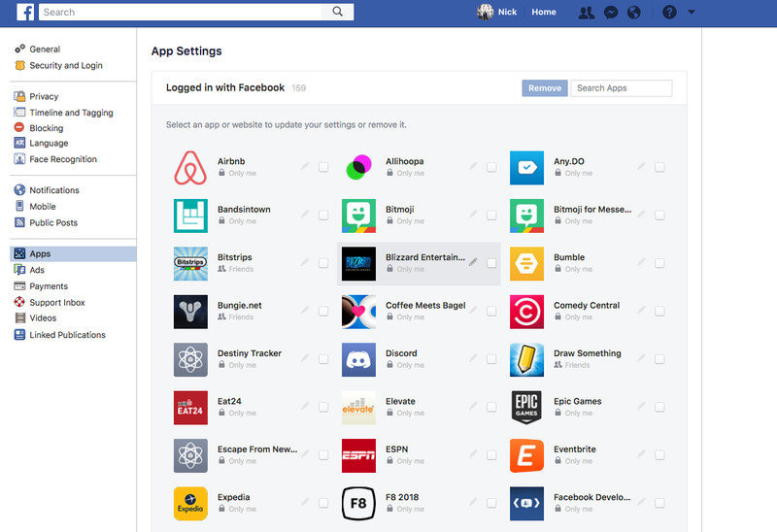Open the Expedia app icon
This screenshot has width=777, height=532.
click(190, 504)
